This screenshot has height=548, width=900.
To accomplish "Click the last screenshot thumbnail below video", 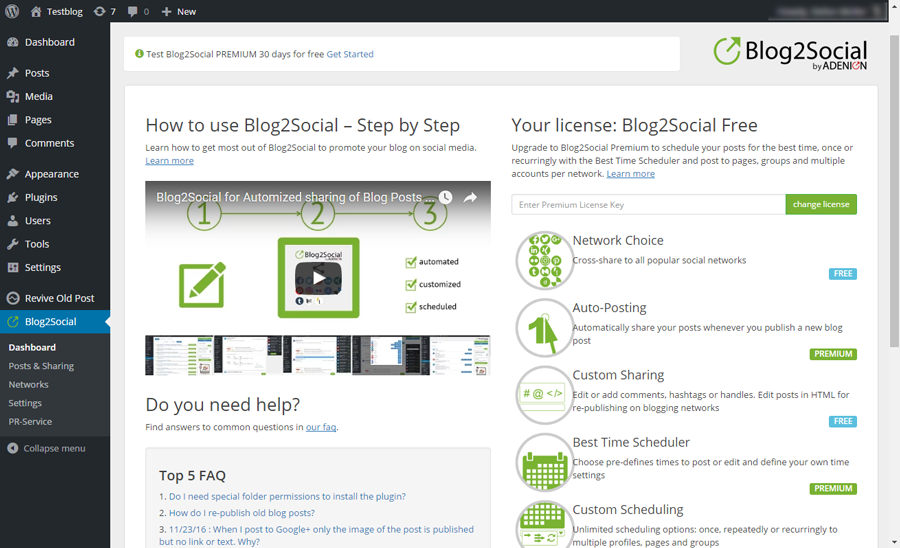I will pyautogui.click(x=460, y=355).
